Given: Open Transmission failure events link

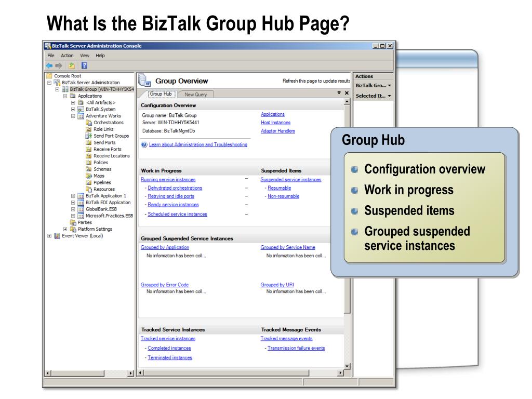Looking at the screenshot, I should (x=296, y=348).
